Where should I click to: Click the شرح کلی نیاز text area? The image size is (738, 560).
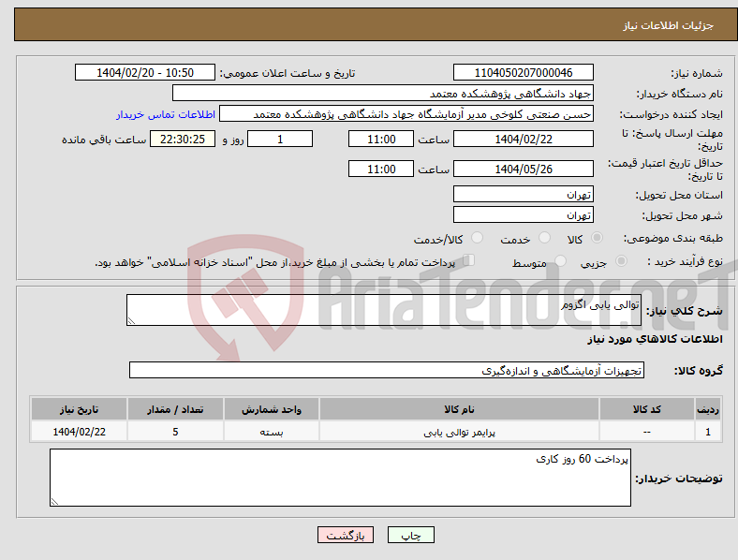[384, 310]
